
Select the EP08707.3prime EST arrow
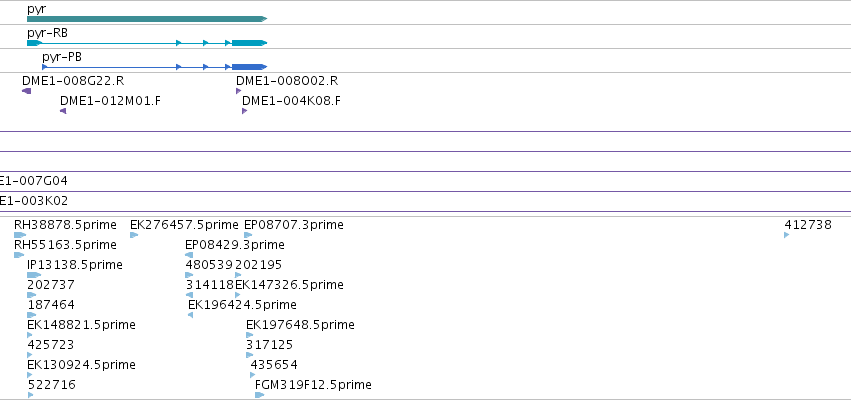tap(248, 235)
